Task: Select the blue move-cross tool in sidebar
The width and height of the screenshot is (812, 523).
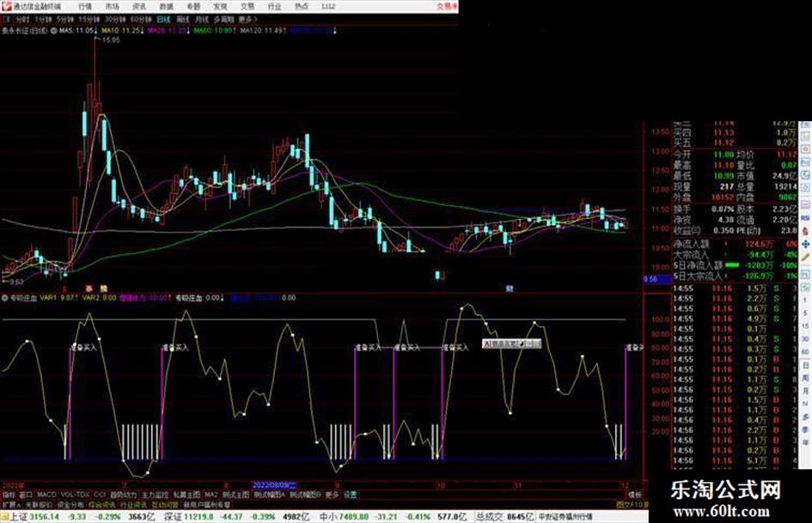Action: (805, 244)
